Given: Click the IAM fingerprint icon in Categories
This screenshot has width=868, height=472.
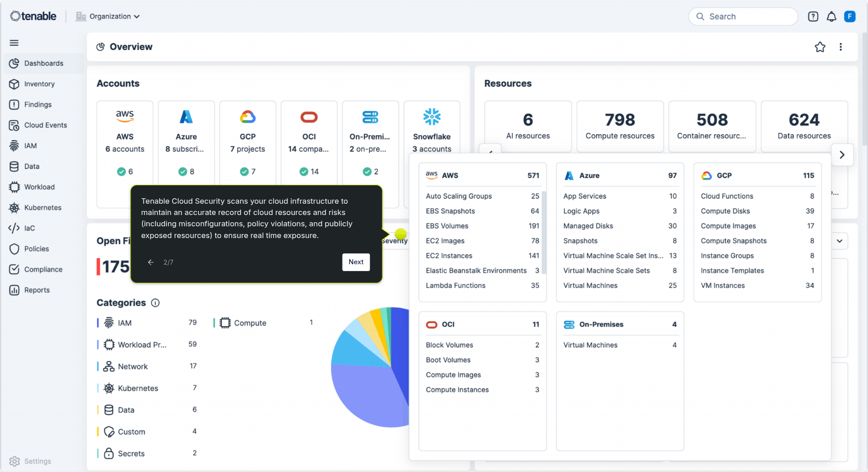Looking at the screenshot, I should 109,323.
